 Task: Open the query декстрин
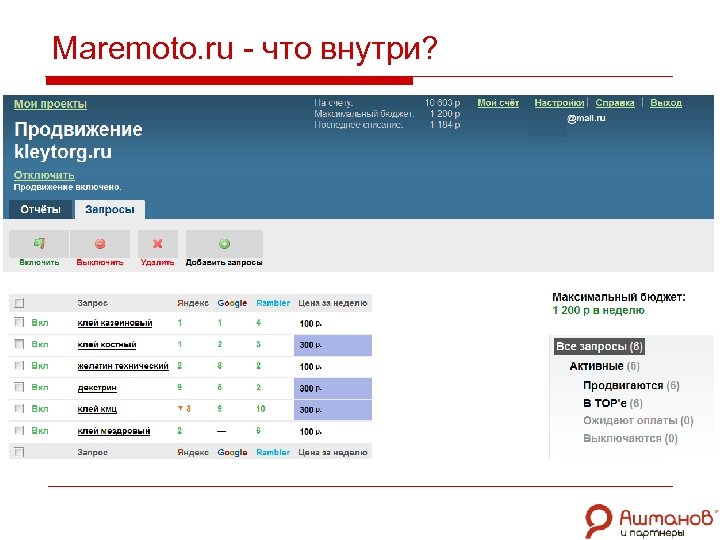click(x=97, y=388)
